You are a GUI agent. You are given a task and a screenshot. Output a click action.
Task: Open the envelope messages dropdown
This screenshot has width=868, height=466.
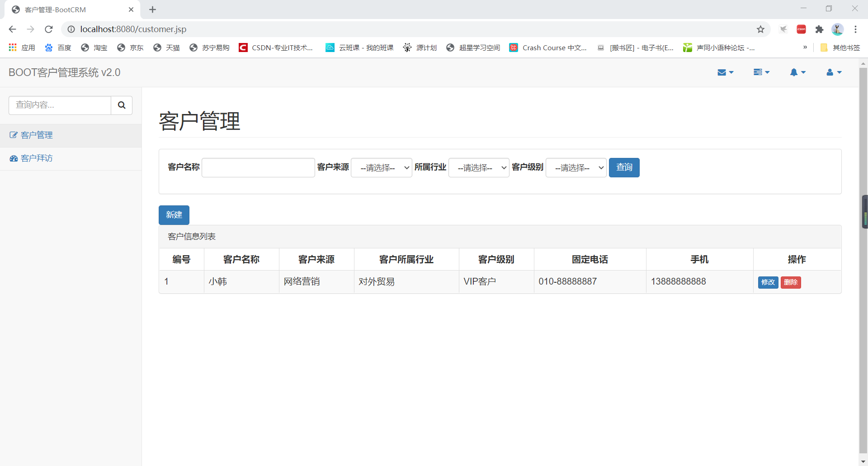point(725,72)
